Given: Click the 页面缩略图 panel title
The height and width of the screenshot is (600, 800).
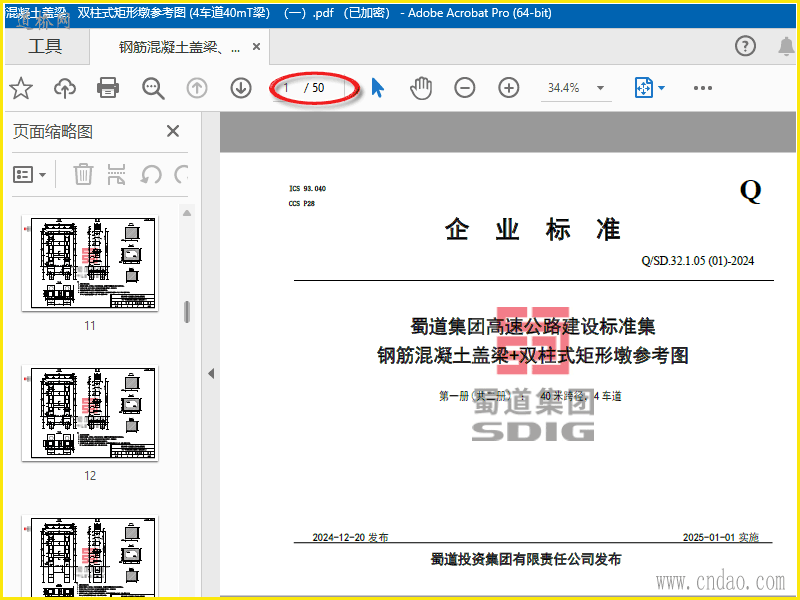Looking at the screenshot, I should coord(53,132).
